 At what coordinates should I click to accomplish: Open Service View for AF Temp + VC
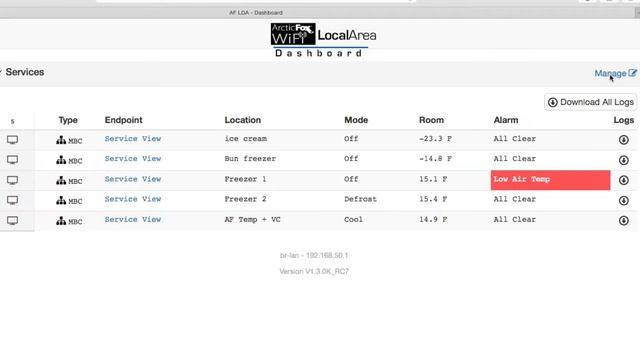pos(133,220)
